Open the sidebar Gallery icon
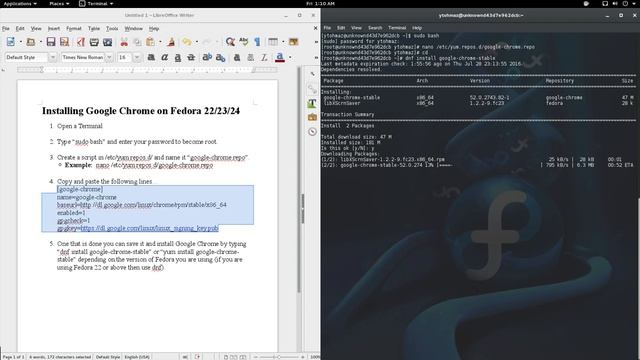This screenshot has width=640, height=360. 312,118
